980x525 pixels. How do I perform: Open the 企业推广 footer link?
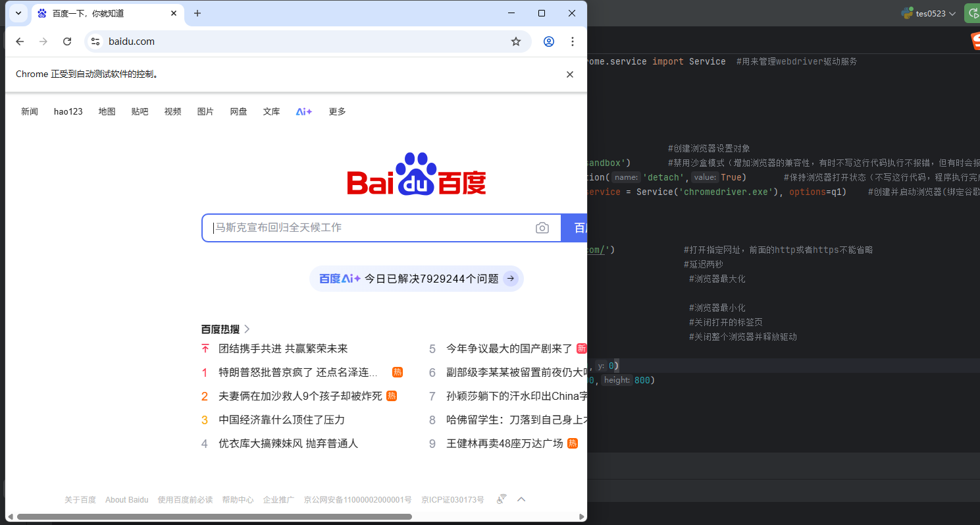(x=279, y=500)
